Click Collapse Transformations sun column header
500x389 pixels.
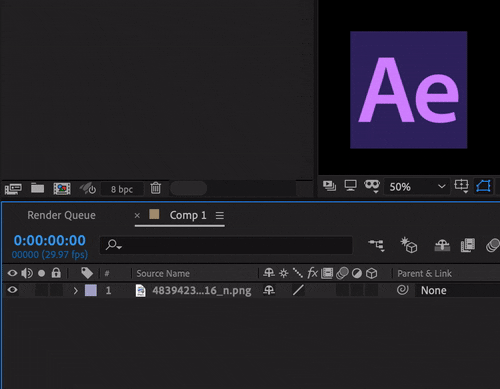tap(283, 273)
